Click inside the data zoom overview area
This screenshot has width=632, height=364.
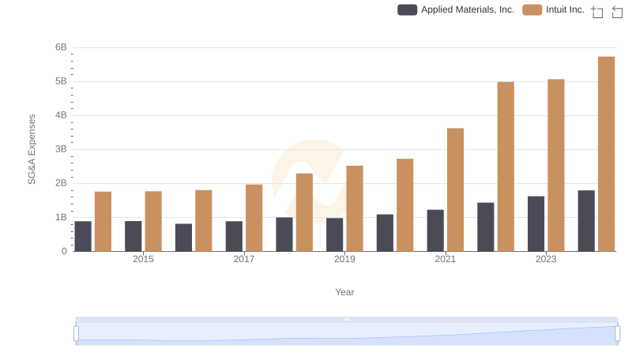pyautogui.click(x=347, y=334)
